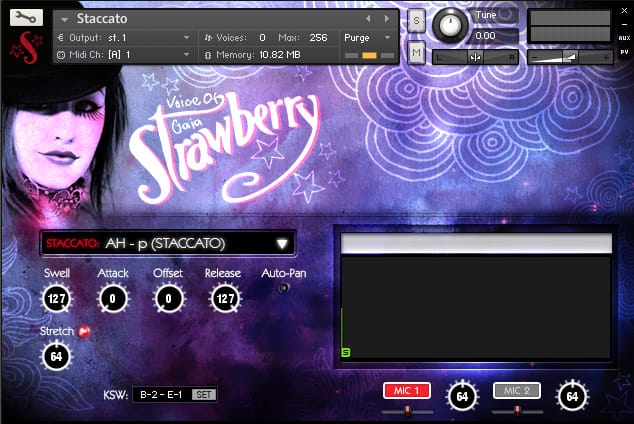This screenshot has height=424, width=634.
Task: Click the Voices count 0
Action: click(262, 38)
